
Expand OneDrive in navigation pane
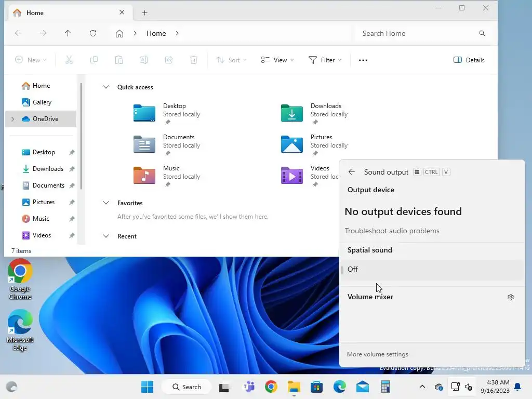point(13,119)
